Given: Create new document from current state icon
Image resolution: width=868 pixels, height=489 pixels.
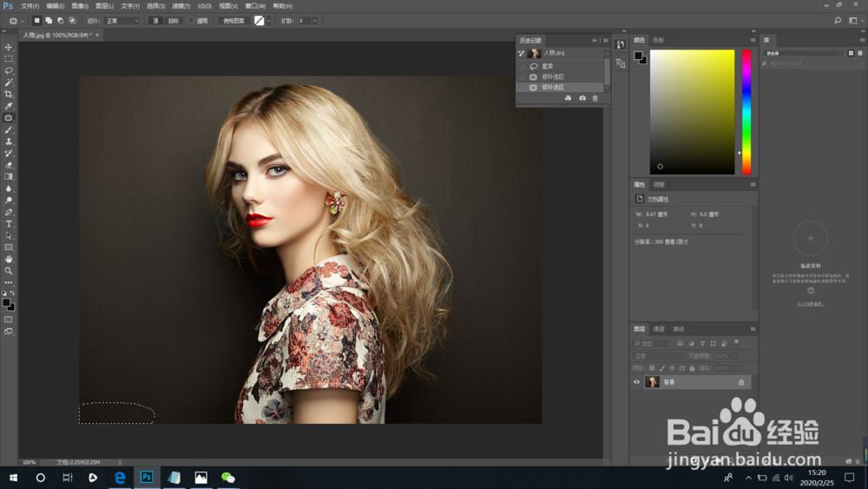Looking at the screenshot, I should (568, 98).
